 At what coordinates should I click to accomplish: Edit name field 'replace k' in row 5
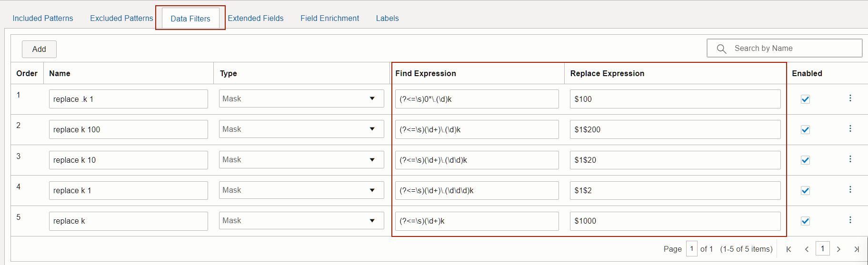(129, 221)
